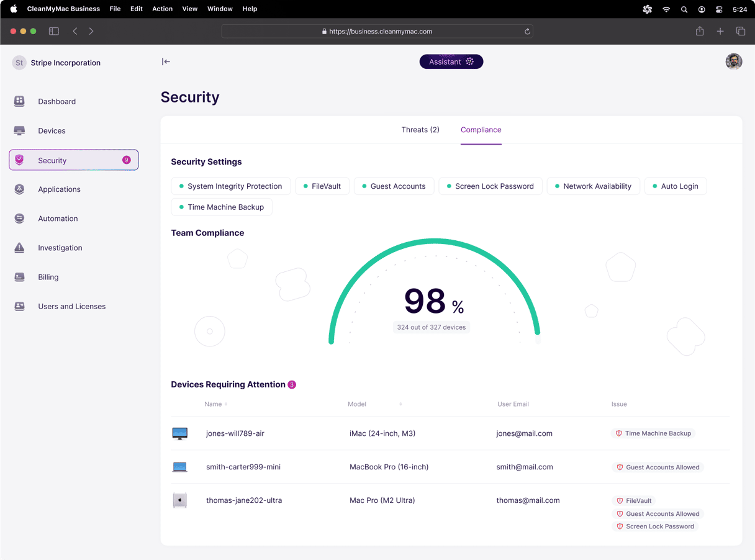Toggle the browser sidebar panel icon

(x=54, y=31)
